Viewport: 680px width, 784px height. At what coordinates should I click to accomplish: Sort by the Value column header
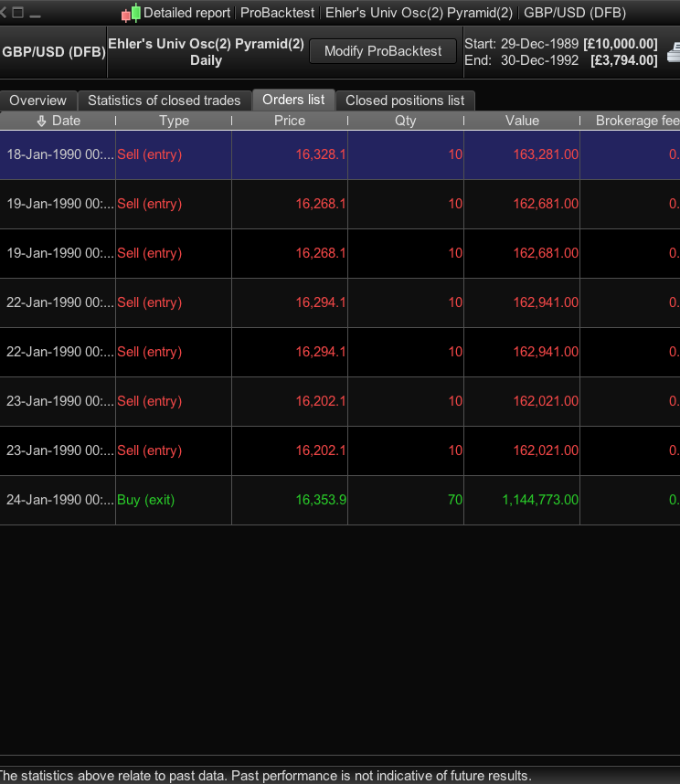tap(522, 121)
